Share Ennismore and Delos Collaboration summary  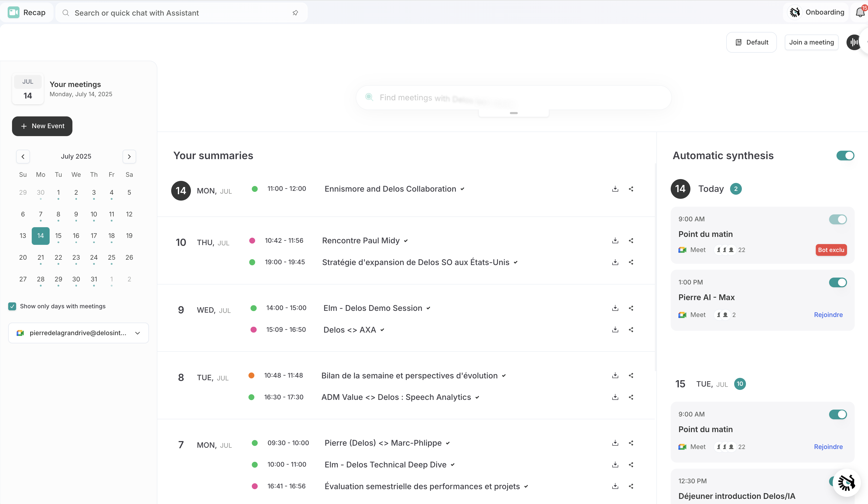coord(631,189)
